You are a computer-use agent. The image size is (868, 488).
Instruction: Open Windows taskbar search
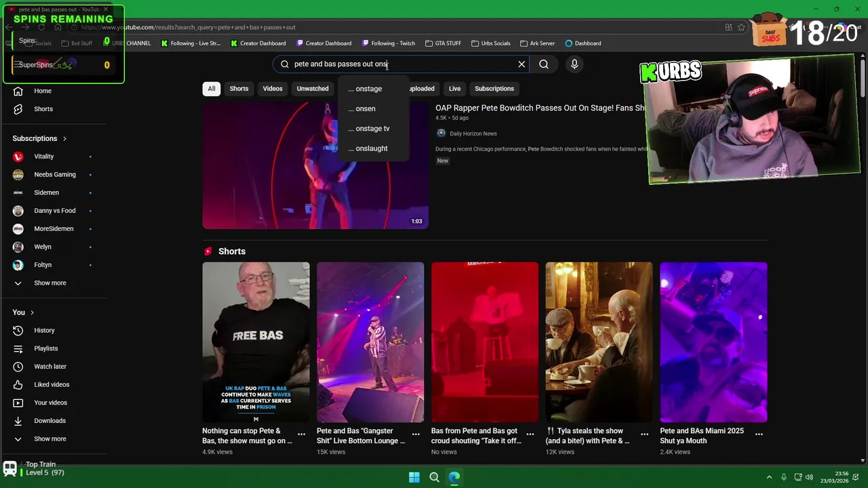[x=434, y=477]
